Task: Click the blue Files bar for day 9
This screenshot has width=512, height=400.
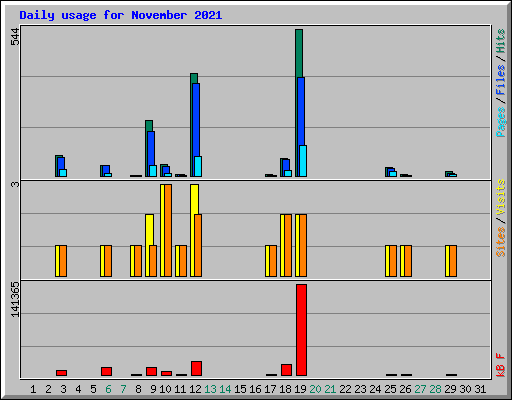Action: coord(151,148)
